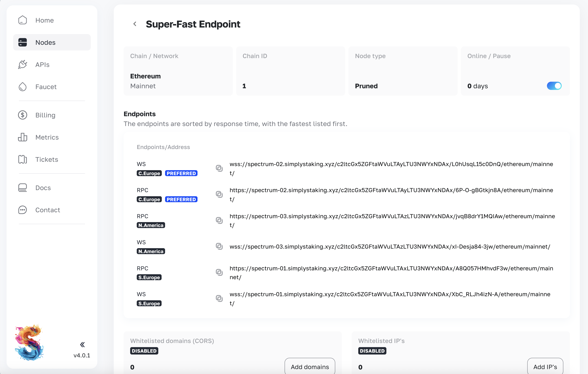588x374 pixels.
Task: Click the Home house icon in sidebar
Action: point(22,20)
